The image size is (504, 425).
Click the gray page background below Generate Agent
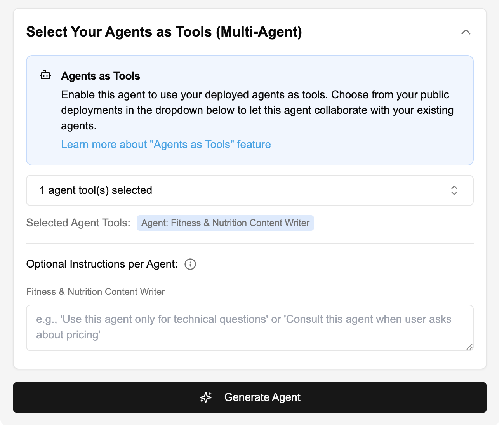point(249,419)
